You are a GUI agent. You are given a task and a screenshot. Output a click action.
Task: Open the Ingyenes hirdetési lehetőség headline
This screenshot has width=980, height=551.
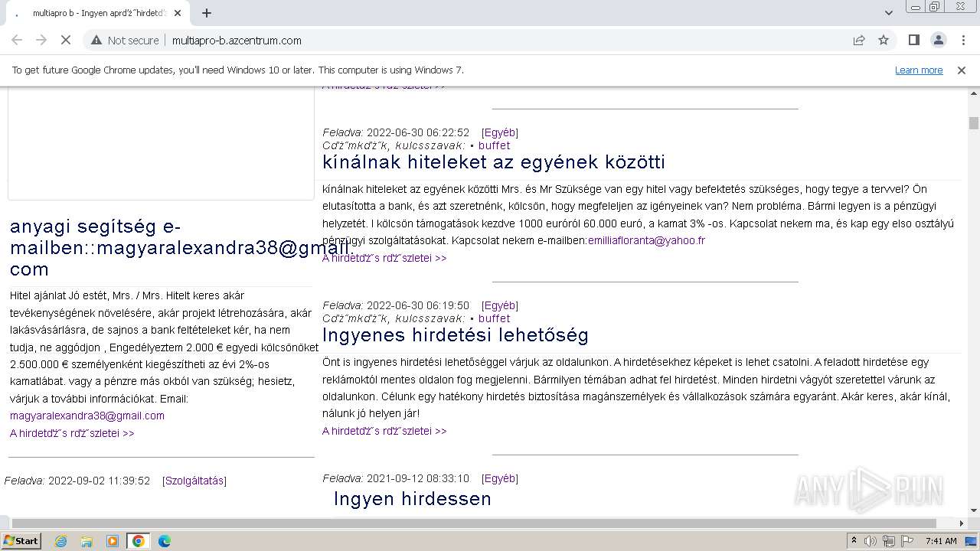coord(456,335)
